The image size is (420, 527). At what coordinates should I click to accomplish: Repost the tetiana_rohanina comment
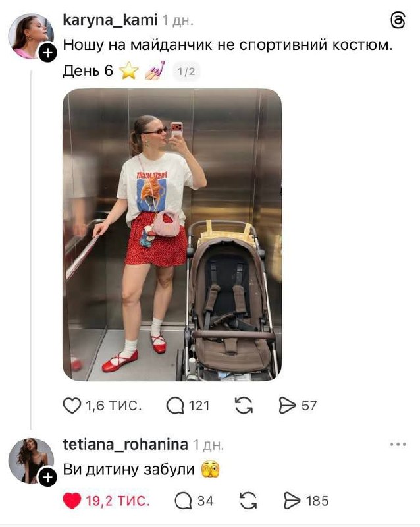click(x=248, y=501)
